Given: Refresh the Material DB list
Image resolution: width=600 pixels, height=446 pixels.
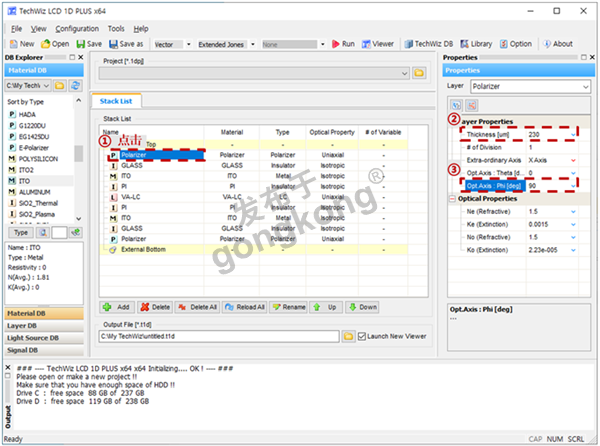Looking at the screenshot, I should point(75,86).
